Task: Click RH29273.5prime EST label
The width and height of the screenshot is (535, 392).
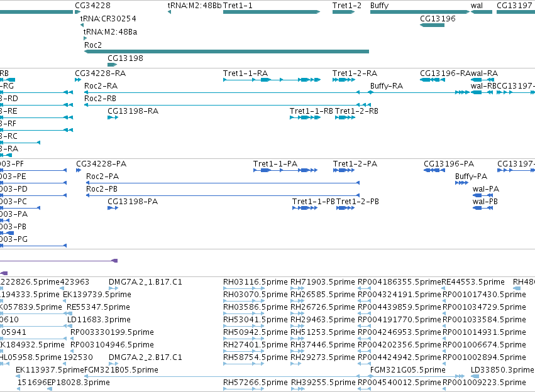Action: pos(323,357)
